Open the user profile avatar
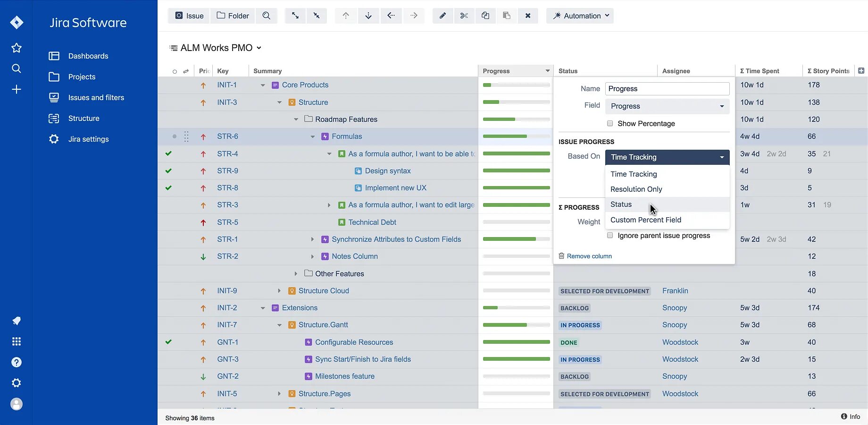The image size is (868, 425). point(17,404)
